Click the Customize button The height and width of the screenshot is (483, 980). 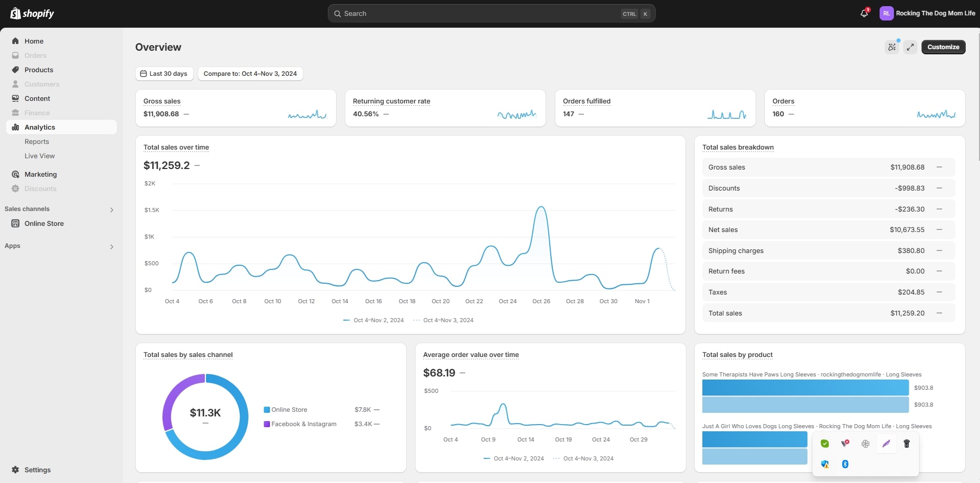(943, 47)
